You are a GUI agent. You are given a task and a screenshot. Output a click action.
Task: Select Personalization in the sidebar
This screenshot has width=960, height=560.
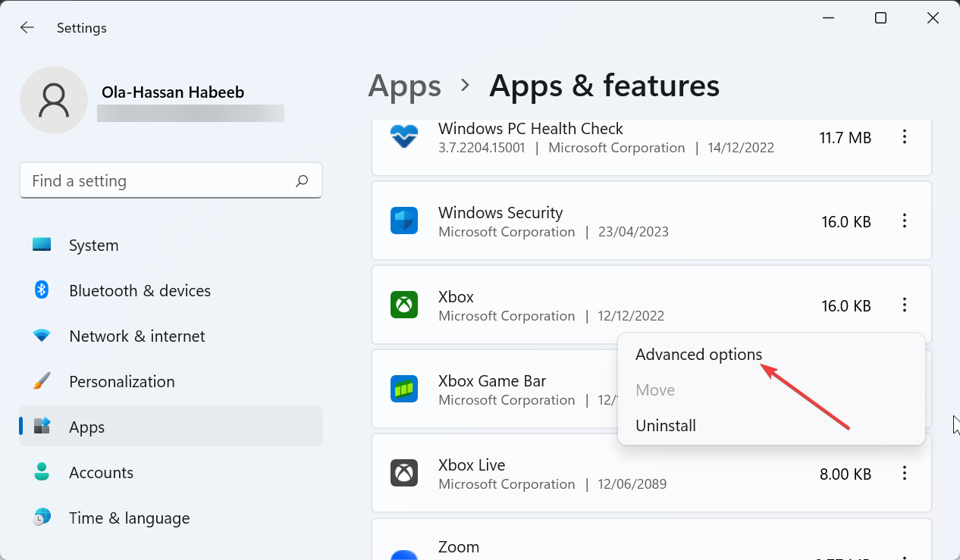coord(171,382)
